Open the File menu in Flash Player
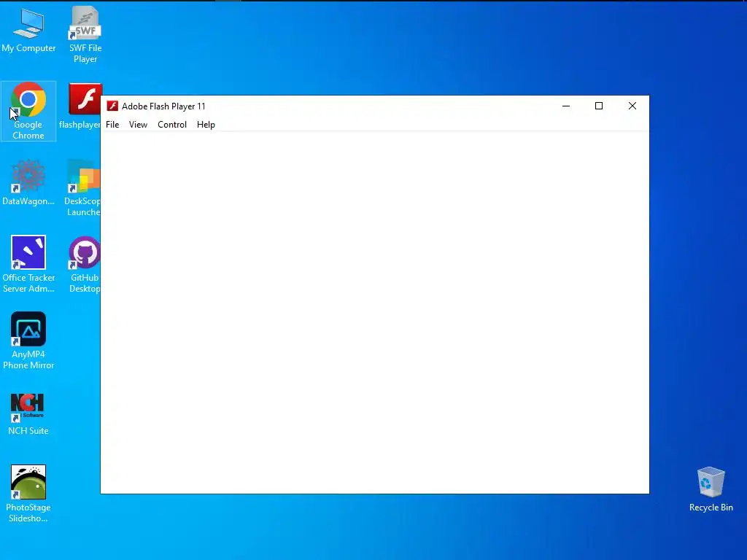 112,124
